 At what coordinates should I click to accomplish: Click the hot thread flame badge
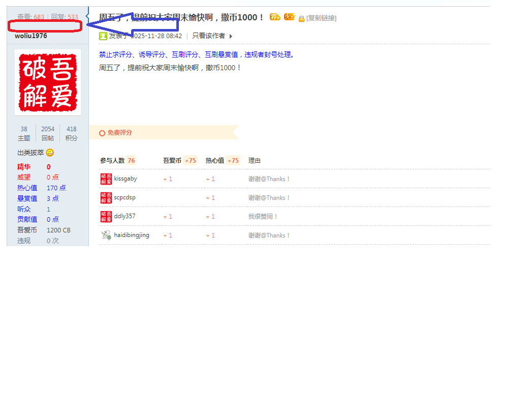tap(289, 17)
